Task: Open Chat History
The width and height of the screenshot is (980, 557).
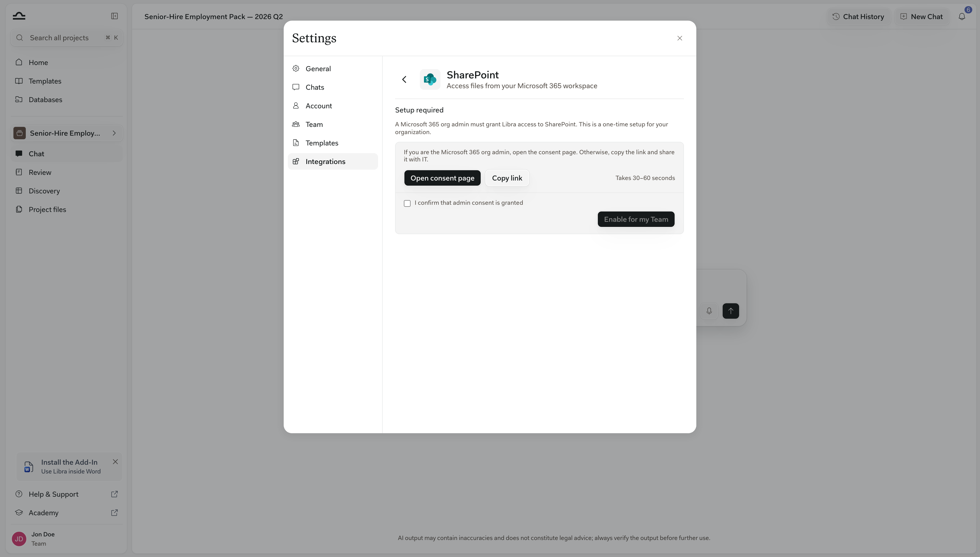Action: pos(858,17)
